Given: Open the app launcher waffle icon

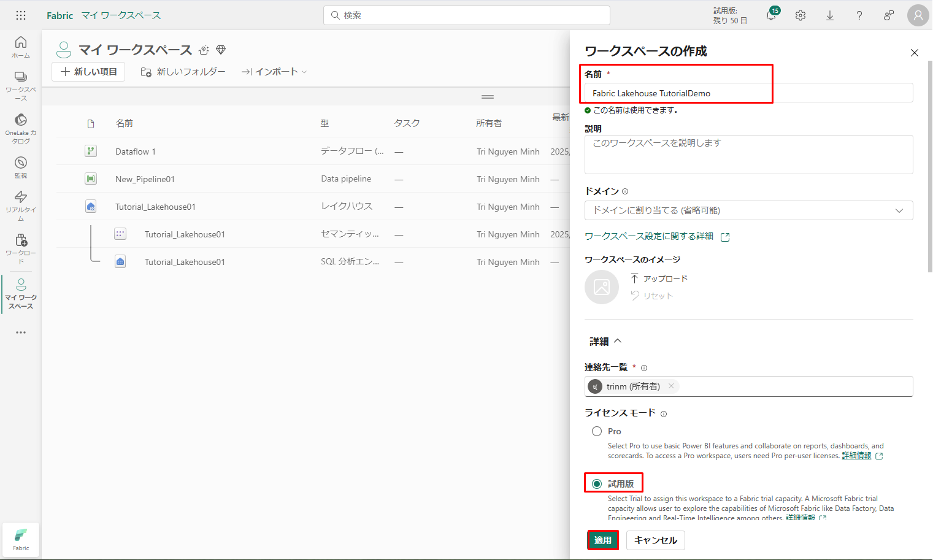Looking at the screenshot, I should coord(21,15).
